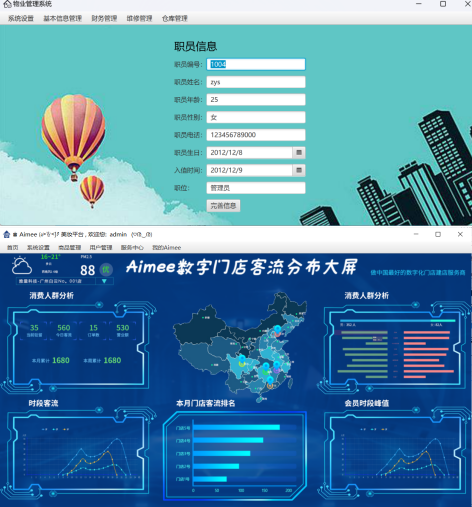The height and width of the screenshot is (507, 472).
Task: Focus the 职员编号 field showing 1004
Action: tap(256, 64)
